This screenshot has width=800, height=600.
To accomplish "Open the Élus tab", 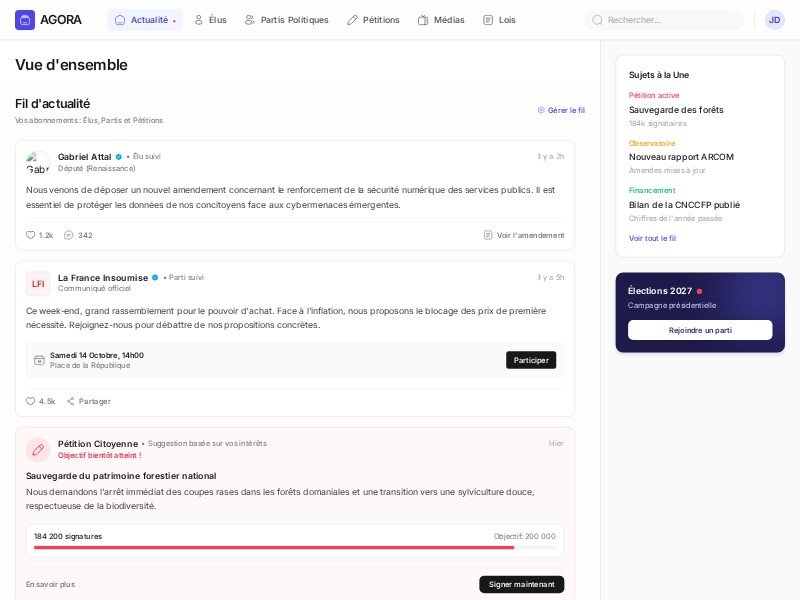I will coord(210,20).
